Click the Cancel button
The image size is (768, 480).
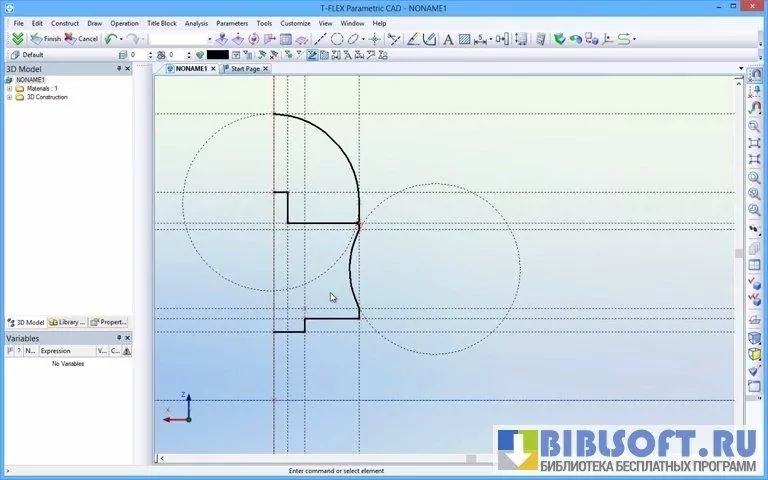81,39
